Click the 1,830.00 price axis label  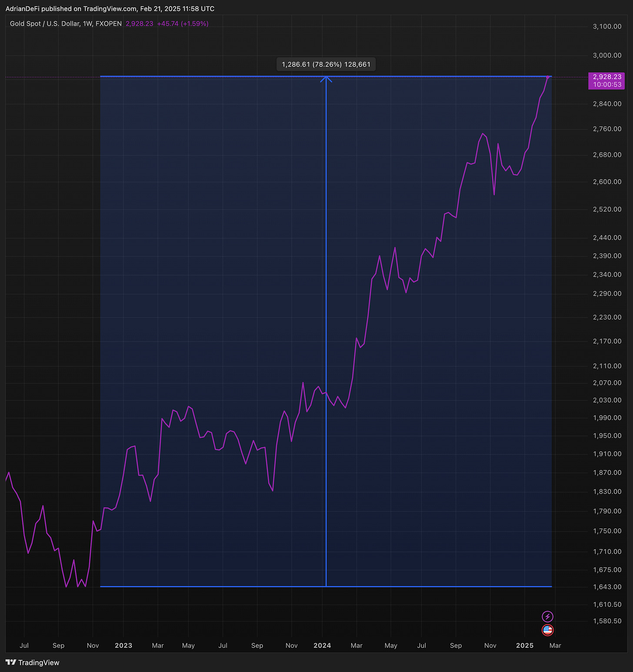click(607, 492)
